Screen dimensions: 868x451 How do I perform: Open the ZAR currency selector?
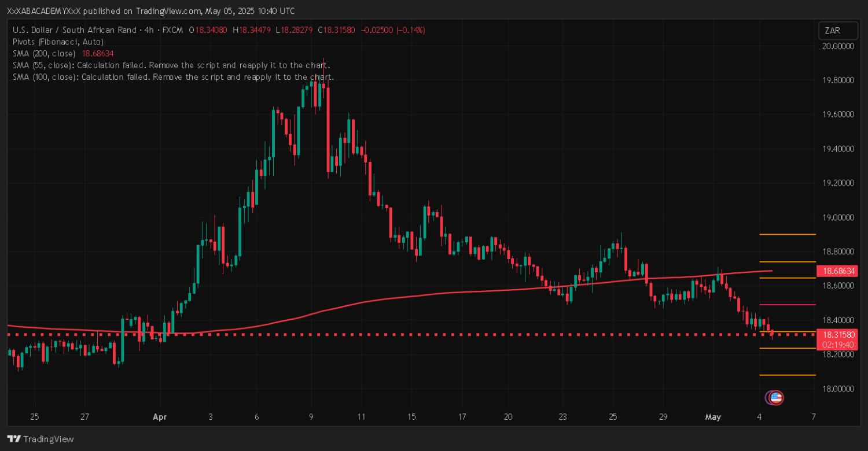[x=833, y=31]
